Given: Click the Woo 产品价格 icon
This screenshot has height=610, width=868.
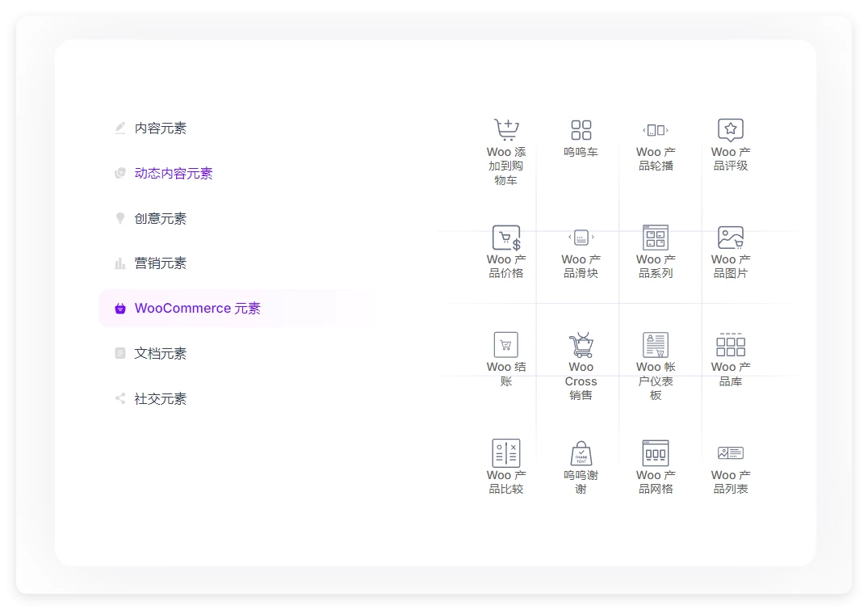Looking at the screenshot, I should pyautogui.click(x=506, y=238).
